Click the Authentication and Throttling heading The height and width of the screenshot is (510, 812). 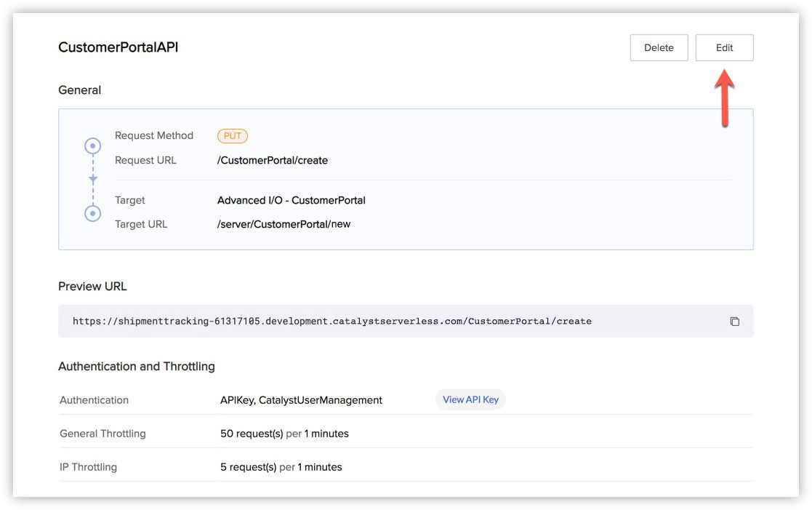tap(137, 366)
